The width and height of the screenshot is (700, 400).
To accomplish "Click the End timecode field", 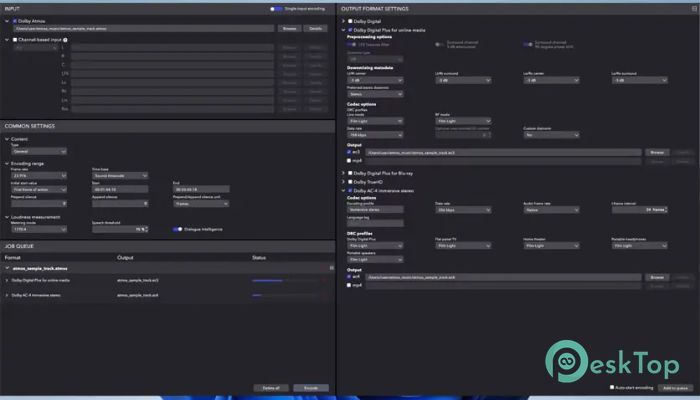I will [201, 189].
